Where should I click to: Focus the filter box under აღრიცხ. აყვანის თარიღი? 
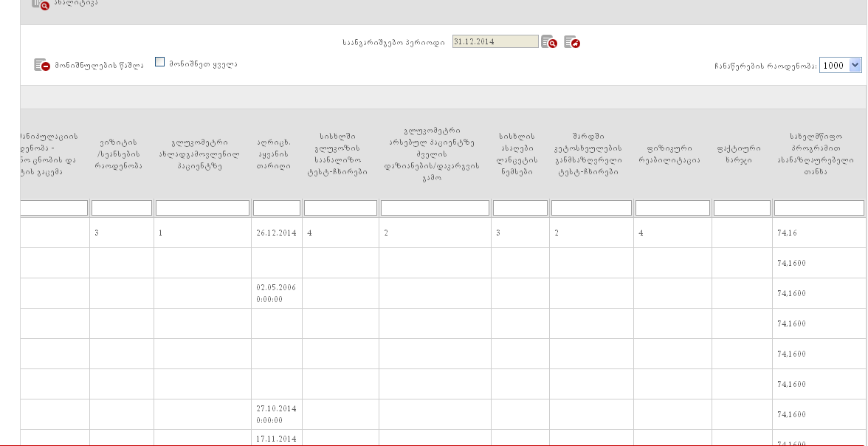(277, 208)
